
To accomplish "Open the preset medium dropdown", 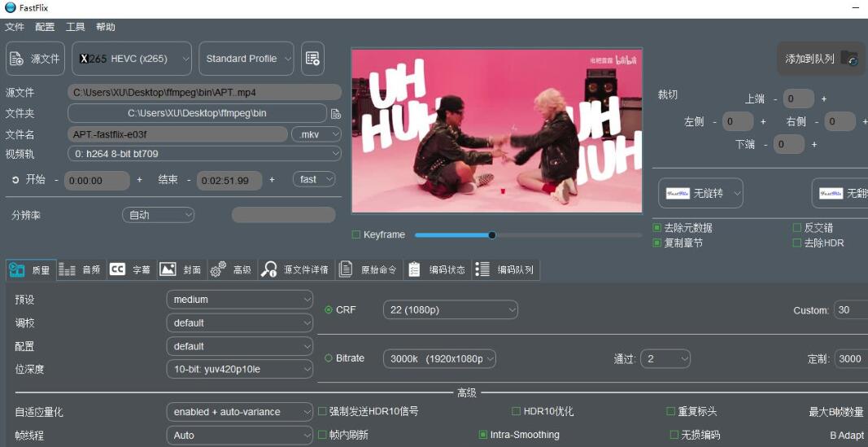I will pyautogui.click(x=240, y=300).
